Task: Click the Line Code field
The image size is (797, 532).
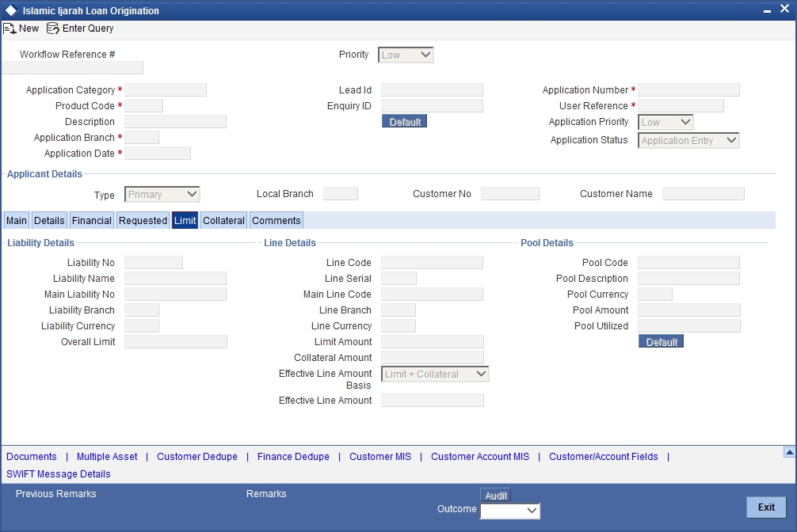Action: pos(432,262)
